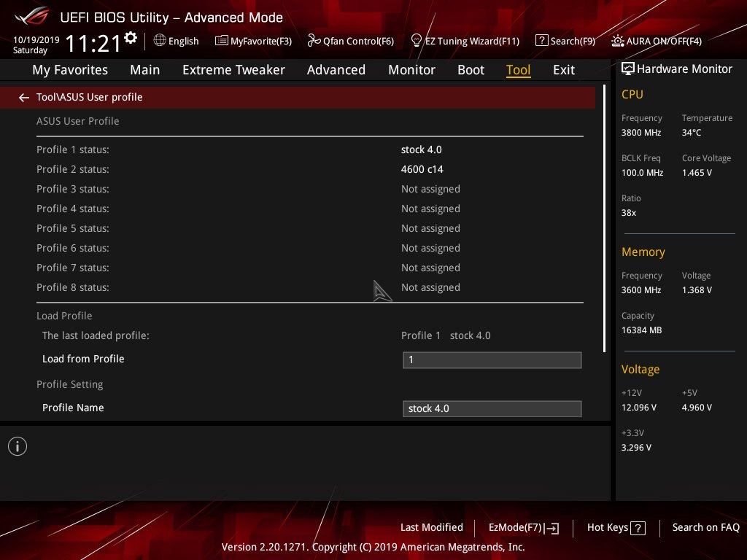Click the BIOS version copyright text
Viewport: 747px width, 560px height.
pyautogui.click(x=373, y=547)
